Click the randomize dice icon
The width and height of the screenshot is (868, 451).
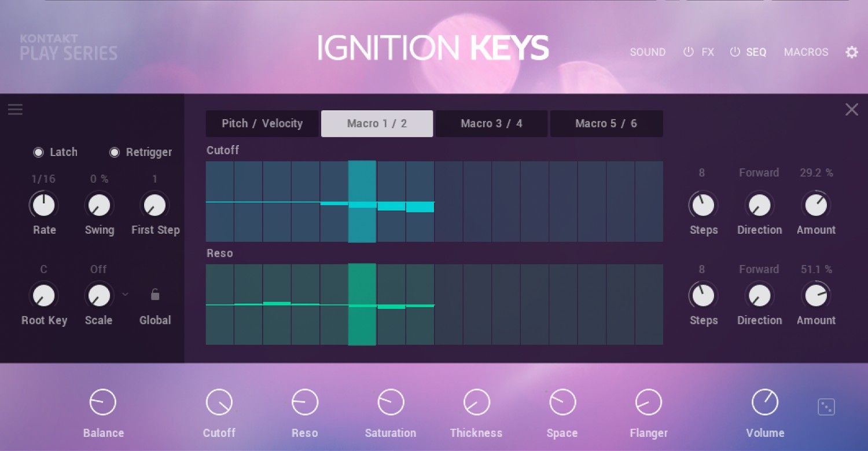pyautogui.click(x=826, y=407)
